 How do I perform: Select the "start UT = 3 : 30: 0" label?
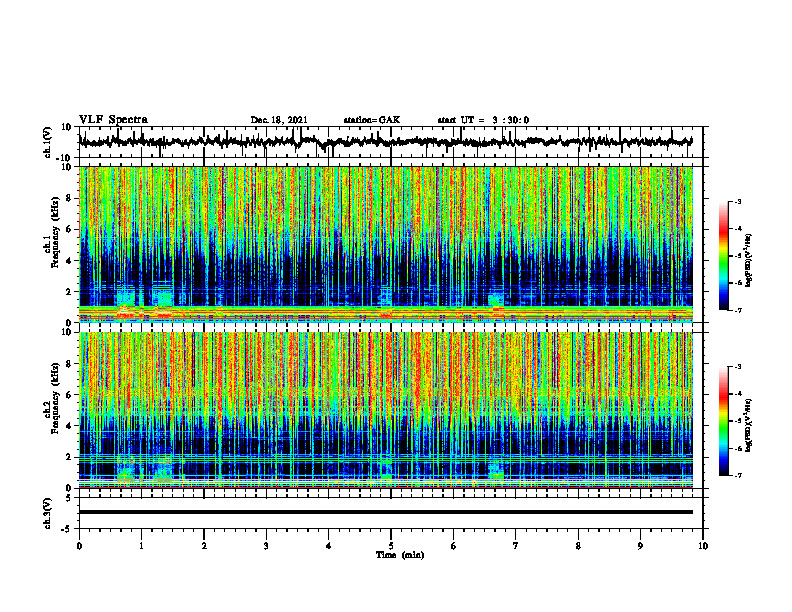pyautogui.click(x=483, y=120)
